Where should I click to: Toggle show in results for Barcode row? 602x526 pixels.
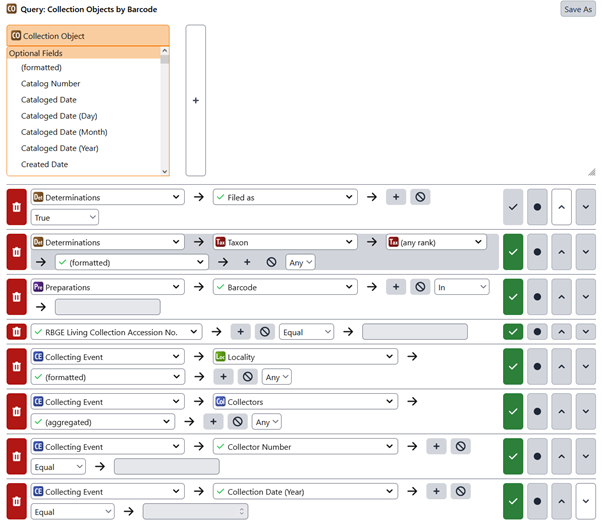(513, 297)
